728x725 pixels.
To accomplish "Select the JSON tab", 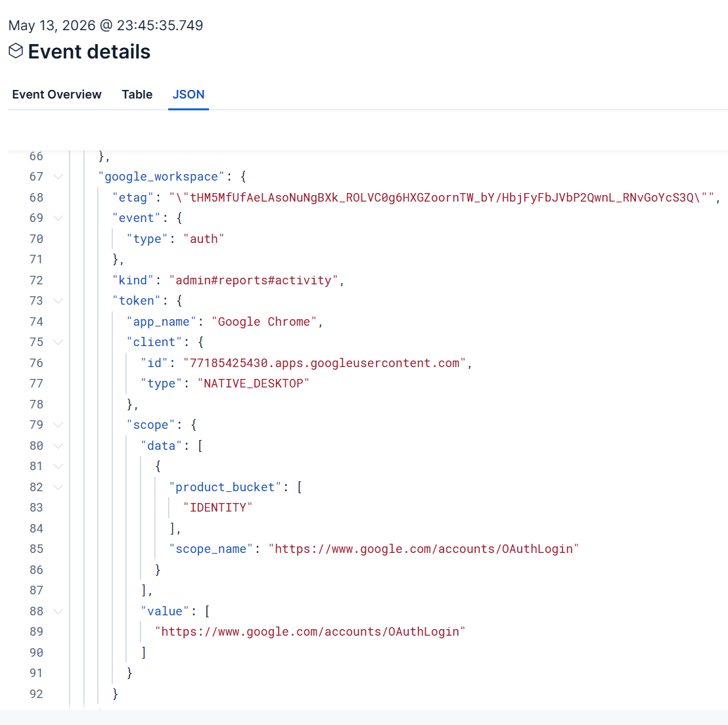I will 189,94.
